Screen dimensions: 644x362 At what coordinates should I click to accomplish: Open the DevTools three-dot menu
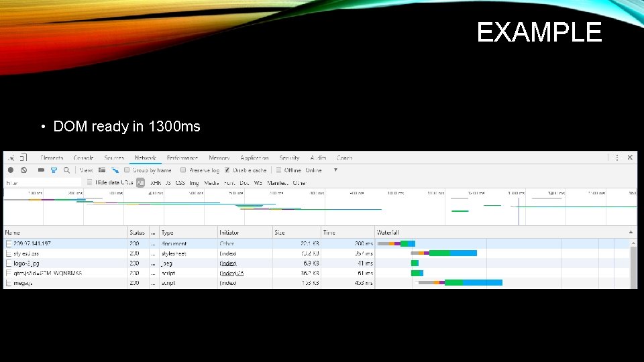click(617, 158)
